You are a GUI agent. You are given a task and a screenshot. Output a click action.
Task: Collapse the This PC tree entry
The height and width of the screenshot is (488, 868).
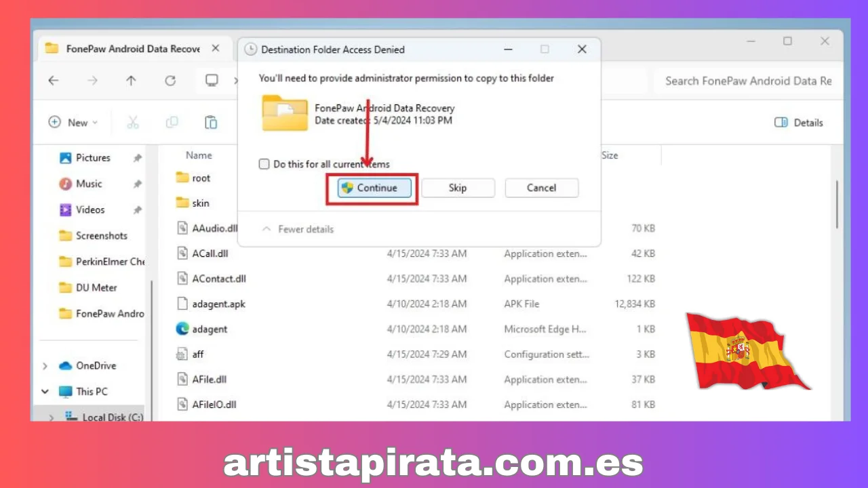tap(44, 391)
